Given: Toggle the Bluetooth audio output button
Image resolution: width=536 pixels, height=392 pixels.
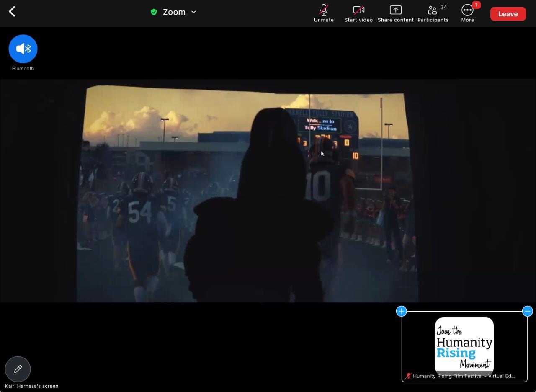Looking at the screenshot, I should pos(23,49).
